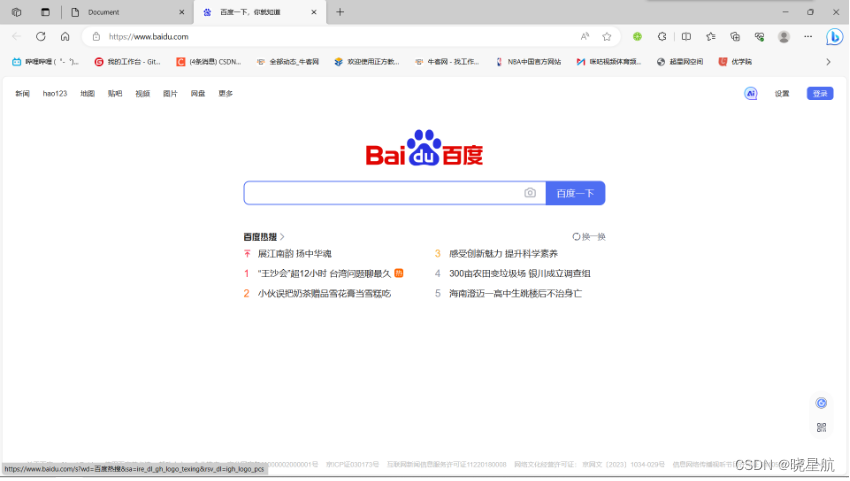This screenshot has width=850, height=481.
Task: Open read aloud icon in address bar
Action: [x=584, y=36]
